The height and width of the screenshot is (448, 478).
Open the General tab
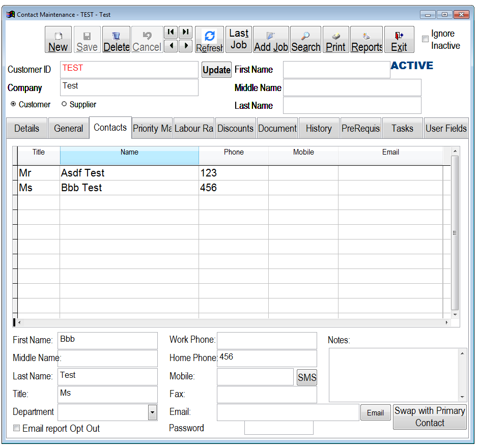68,129
